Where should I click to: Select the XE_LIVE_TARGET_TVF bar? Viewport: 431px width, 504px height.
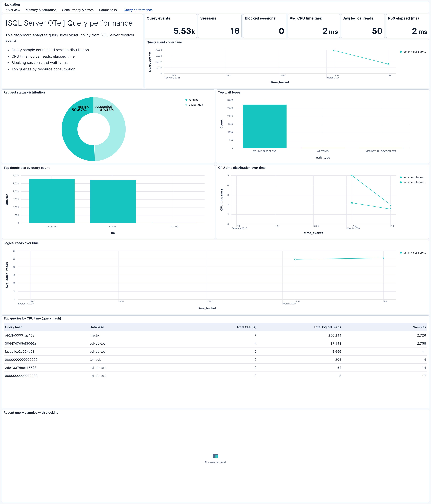point(265,126)
